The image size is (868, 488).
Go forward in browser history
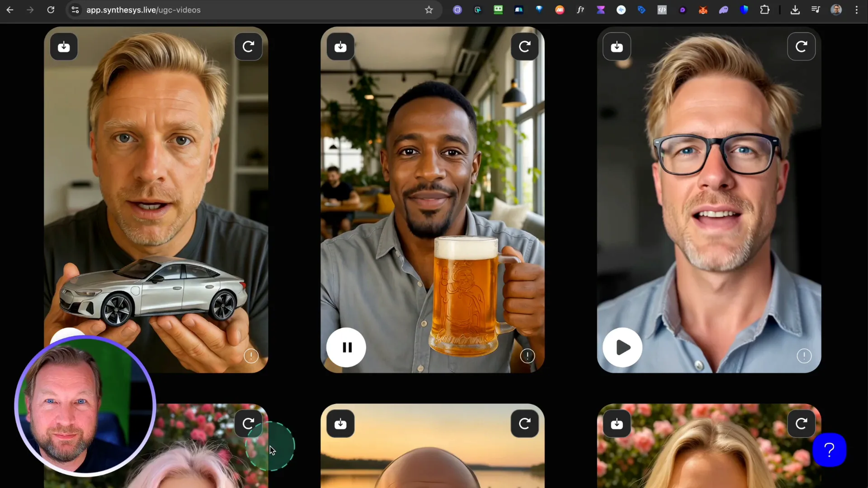tap(30, 10)
